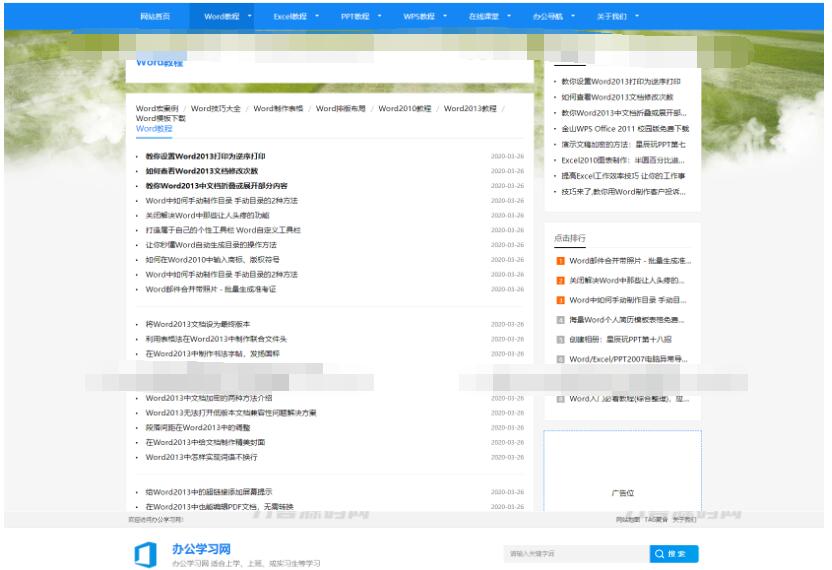Screen dimensions: 832x570
Task: Open sidebar link 金山WPS Office 2011 校园版免费下载
Action: point(625,128)
